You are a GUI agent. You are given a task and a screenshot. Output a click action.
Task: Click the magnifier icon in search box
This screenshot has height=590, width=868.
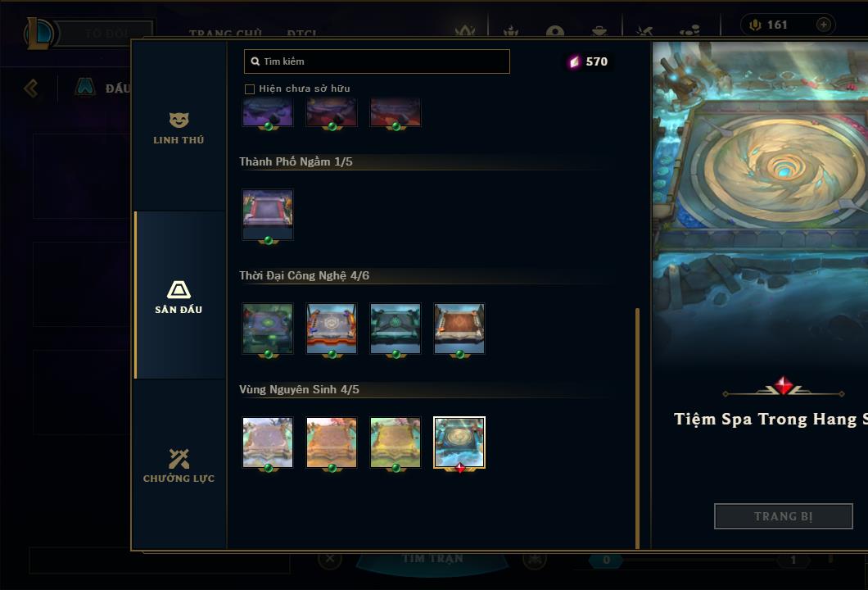[255, 61]
